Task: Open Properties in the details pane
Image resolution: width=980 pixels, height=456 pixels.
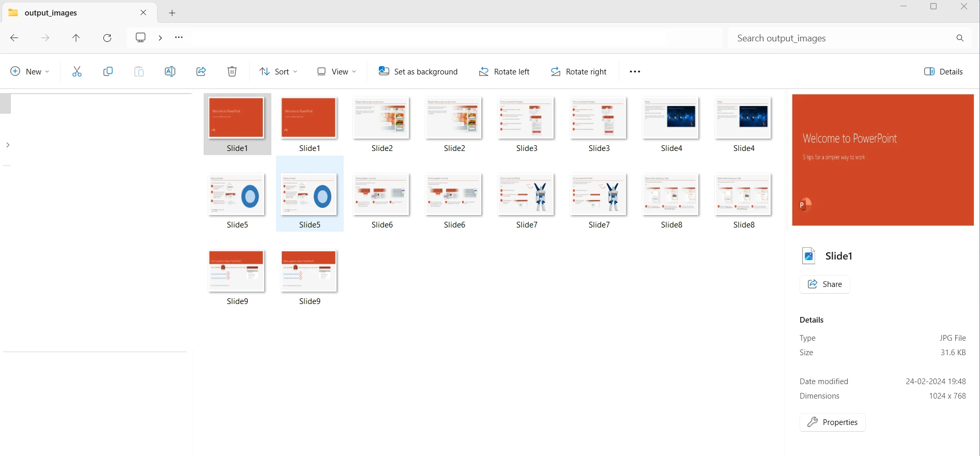Action: pos(832,422)
